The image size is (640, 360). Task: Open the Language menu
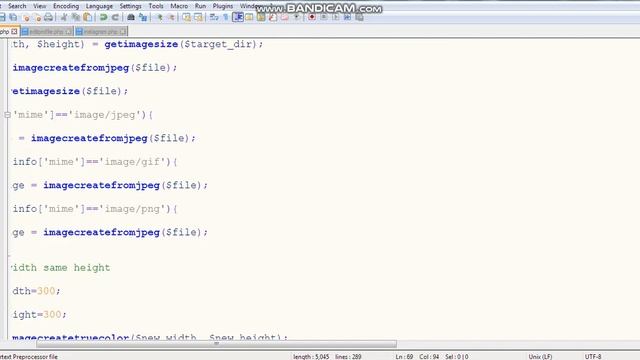99,6
